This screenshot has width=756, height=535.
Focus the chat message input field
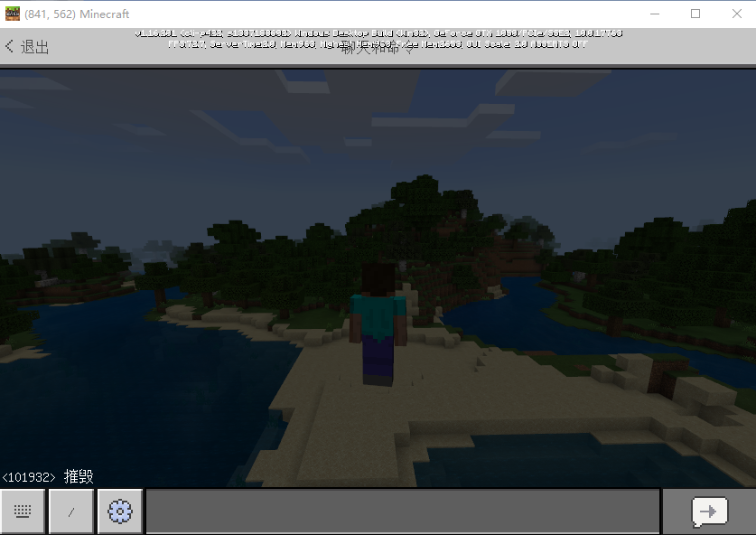(403, 512)
